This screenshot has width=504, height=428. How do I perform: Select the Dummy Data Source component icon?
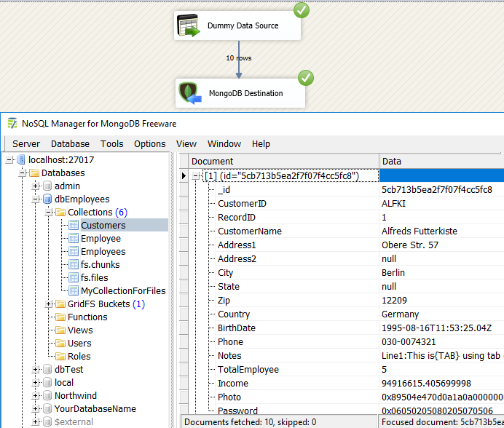(x=189, y=25)
